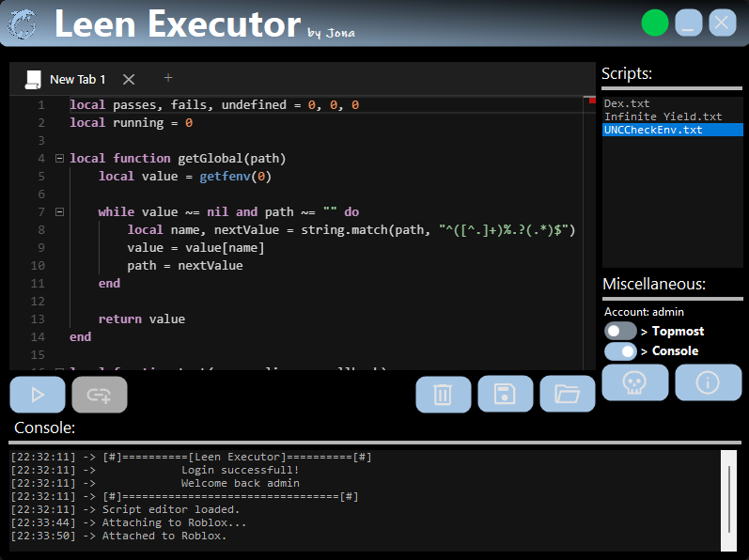Open a file with the folder icon

coord(568,395)
